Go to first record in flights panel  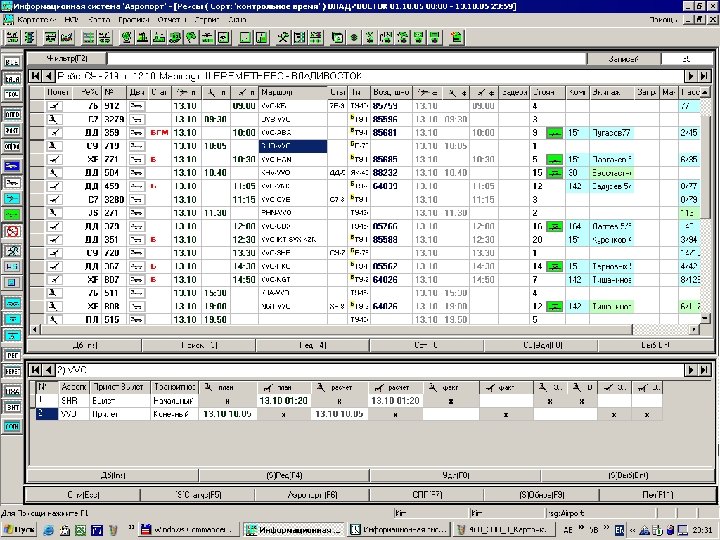(35, 76)
